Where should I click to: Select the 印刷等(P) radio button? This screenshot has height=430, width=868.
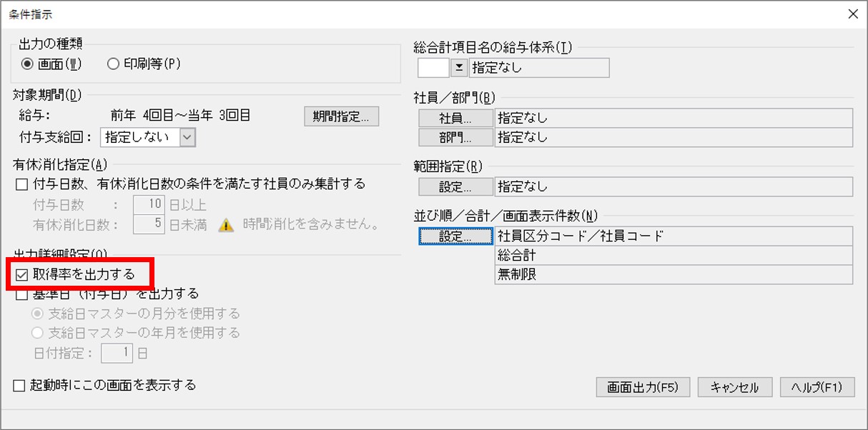click(113, 64)
